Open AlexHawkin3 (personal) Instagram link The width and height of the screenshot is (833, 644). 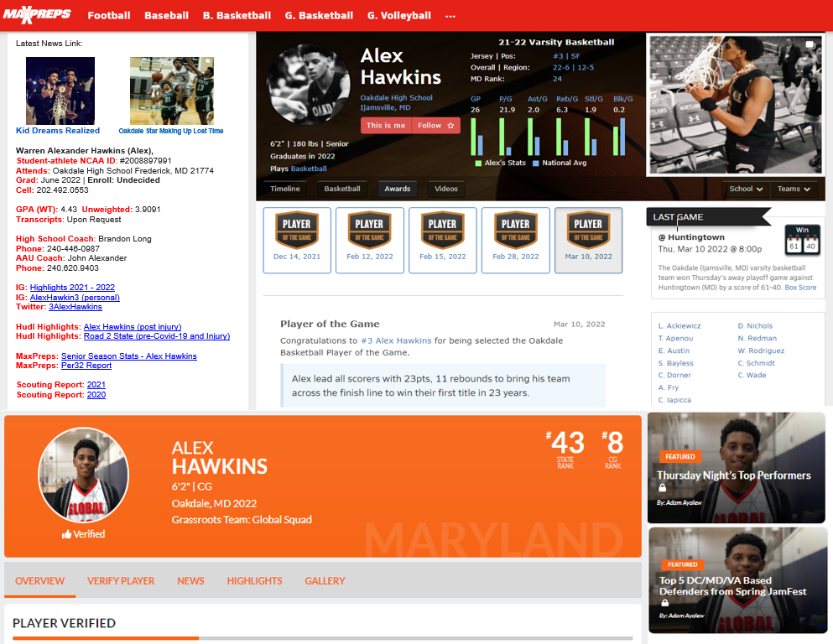pyautogui.click(x=75, y=298)
